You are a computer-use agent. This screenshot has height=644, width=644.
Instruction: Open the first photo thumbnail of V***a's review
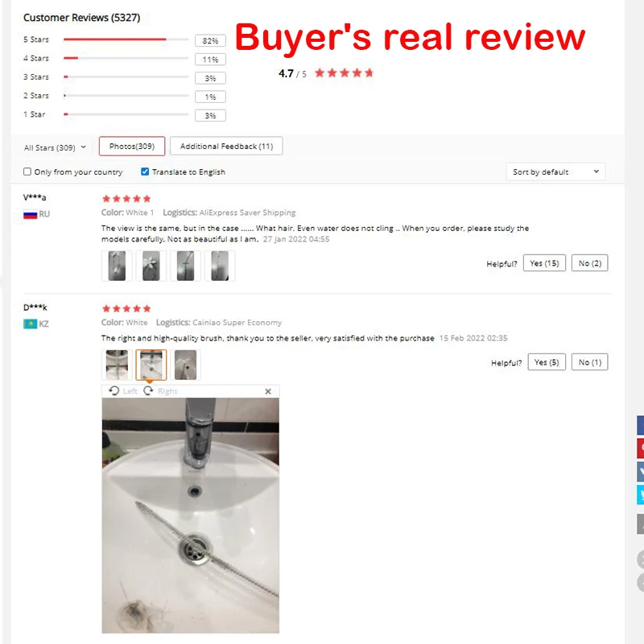tap(117, 266)
